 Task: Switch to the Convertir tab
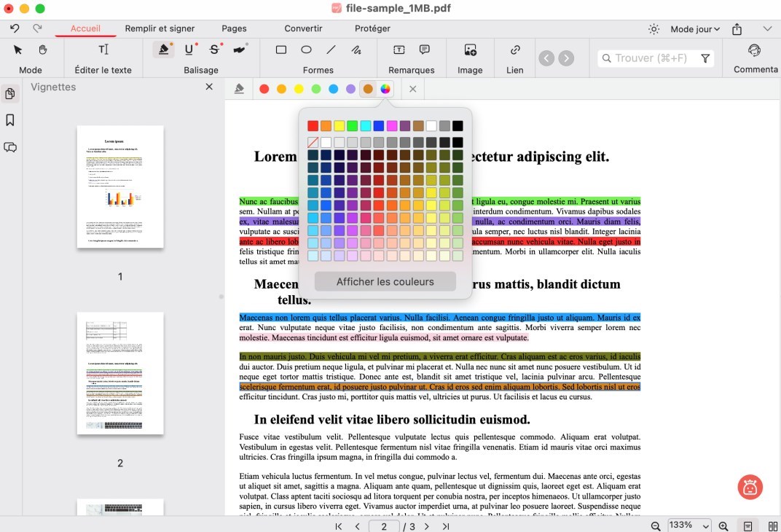tap(302, 28)
